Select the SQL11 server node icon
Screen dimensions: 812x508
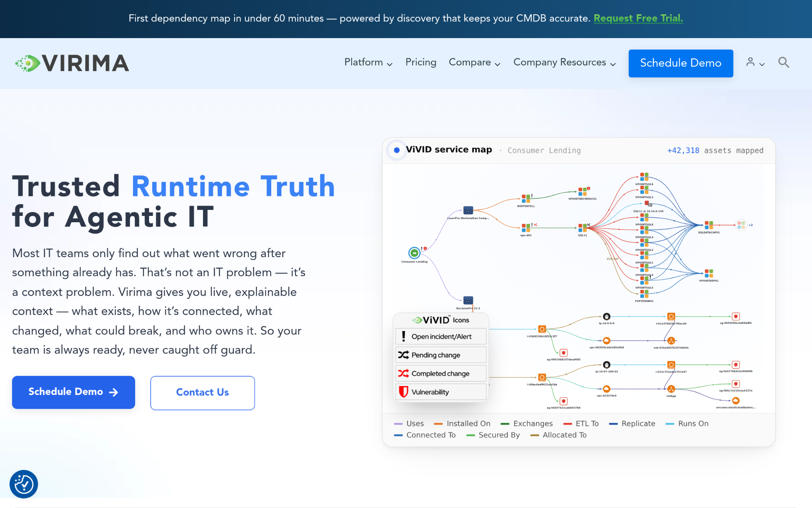click(x=582, y=228)
